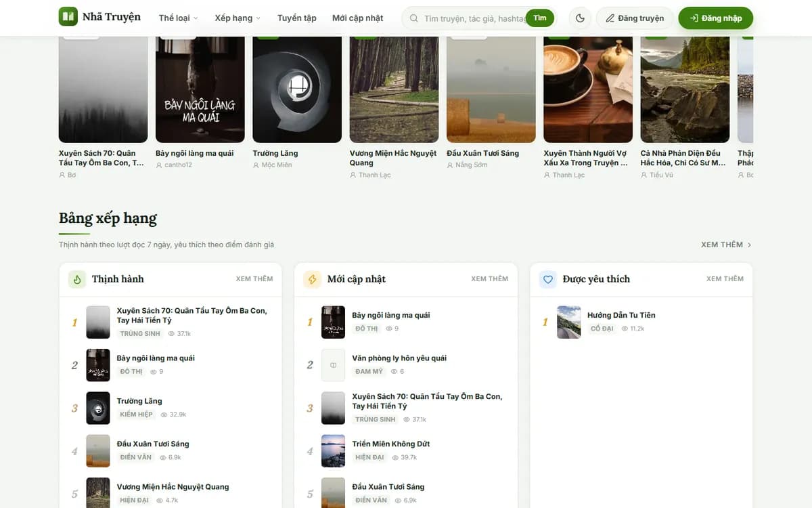Click the pencil icon on Đăng truyện

[610, 18]
